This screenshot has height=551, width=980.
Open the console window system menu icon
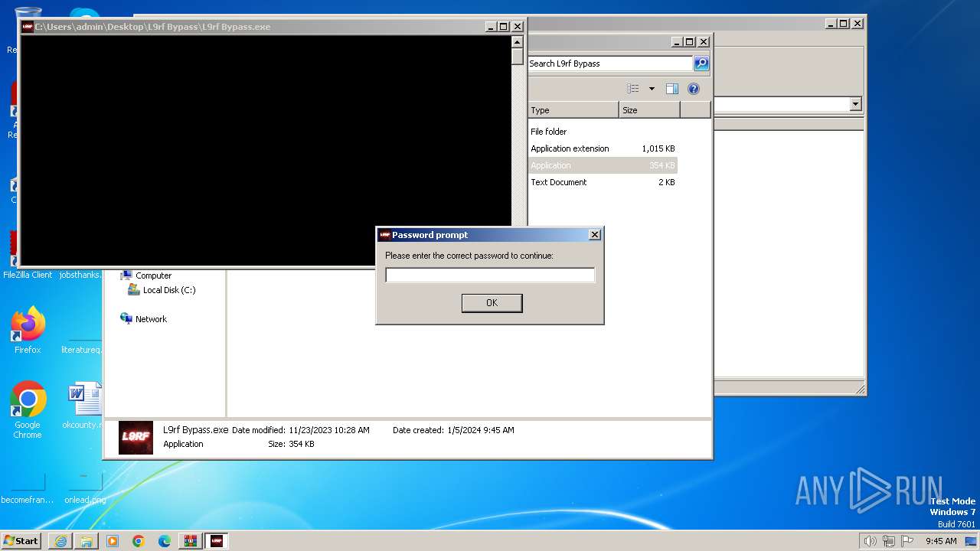click(x=28, y=27)
